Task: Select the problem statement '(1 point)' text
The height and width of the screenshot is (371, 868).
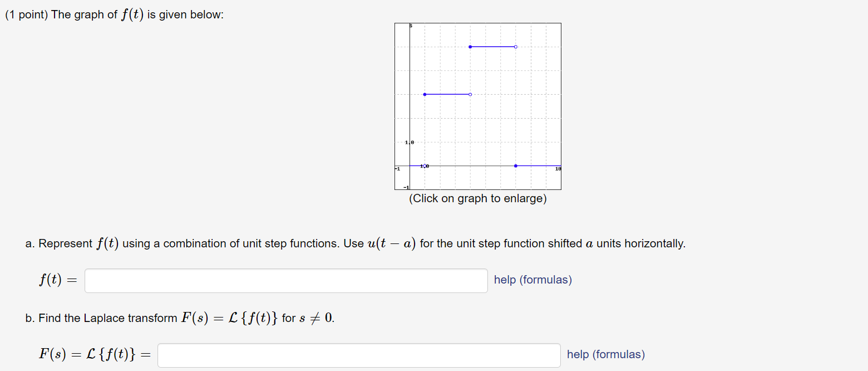Action: click(27, 14)
